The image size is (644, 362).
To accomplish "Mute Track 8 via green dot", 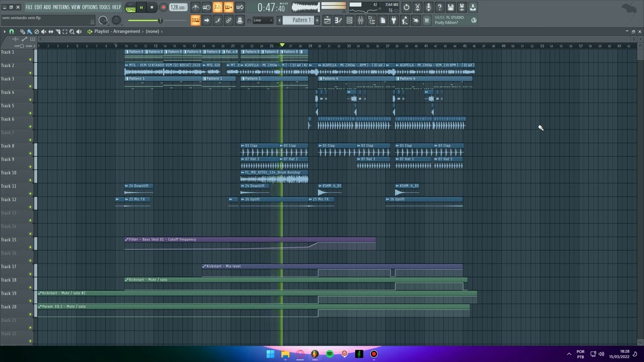I will point(30,153).
